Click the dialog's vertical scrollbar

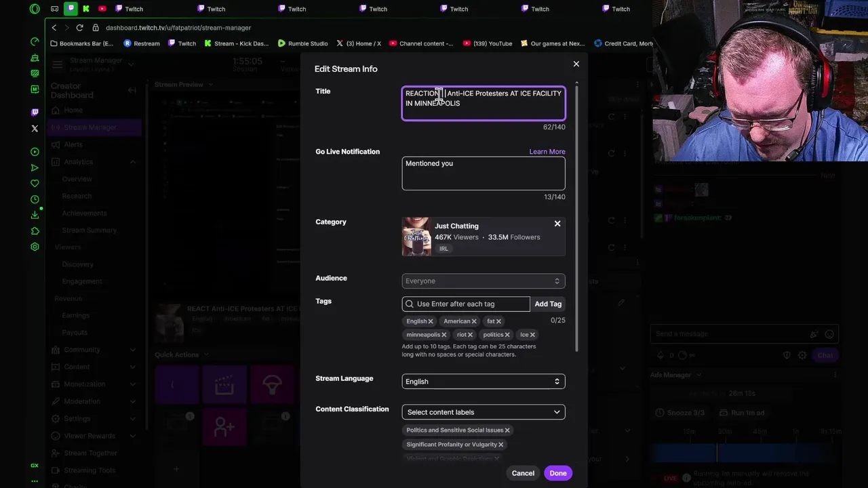pos(577,217)
